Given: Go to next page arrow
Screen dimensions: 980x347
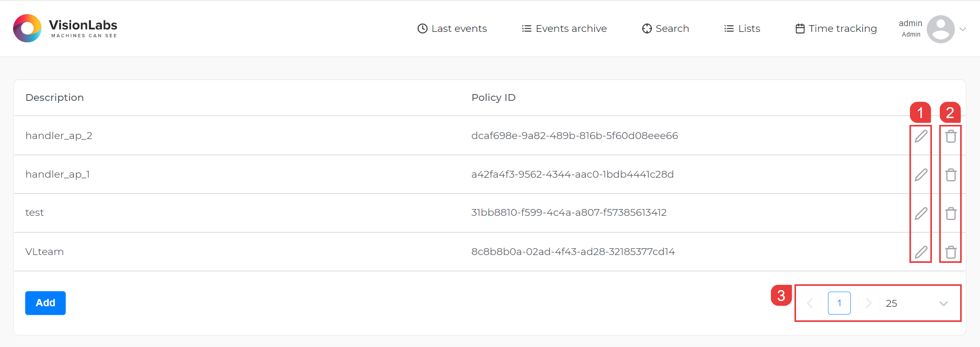Looking at the screenshot, I should [x=868, y=303].
